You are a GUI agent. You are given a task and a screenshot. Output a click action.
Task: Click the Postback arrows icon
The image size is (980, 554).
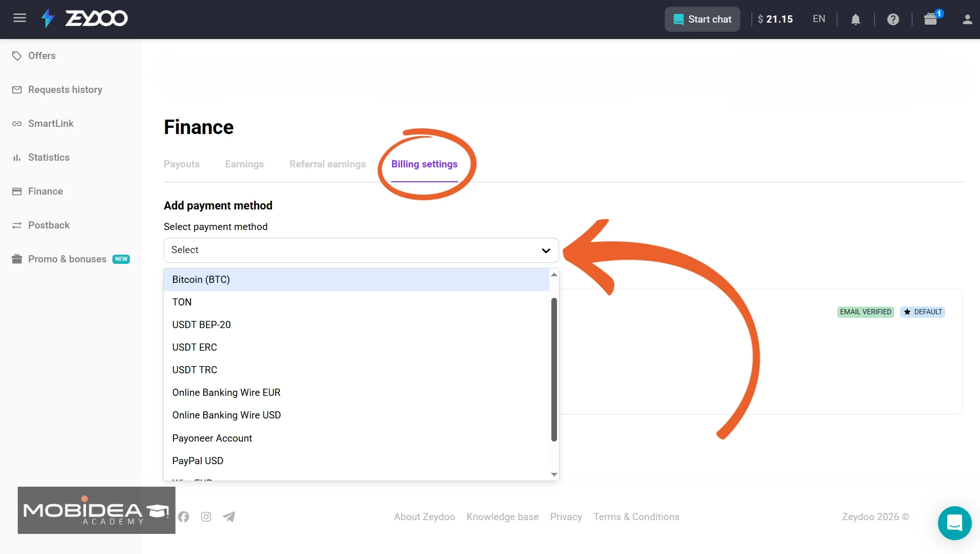17,225
